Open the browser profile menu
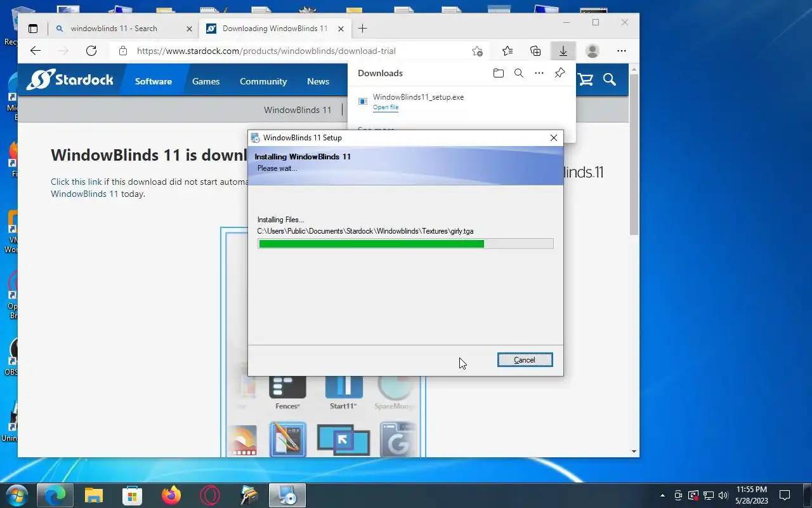Viewport: 812px width, 508px height. coord(593,51)
